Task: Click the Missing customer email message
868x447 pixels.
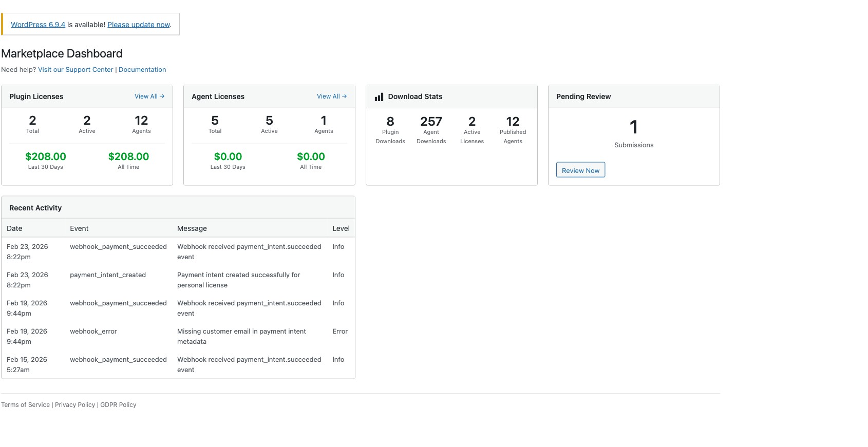Action: coord(241,337)
